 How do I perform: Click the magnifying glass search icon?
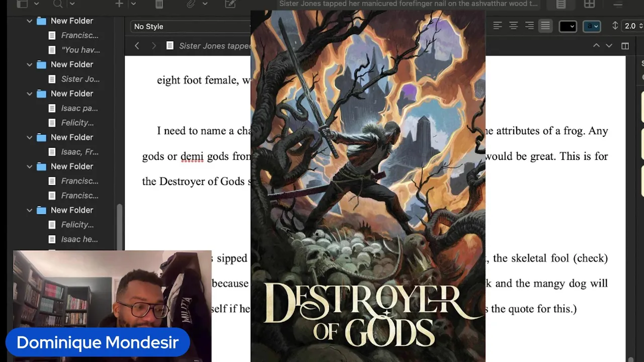(58, 4)
